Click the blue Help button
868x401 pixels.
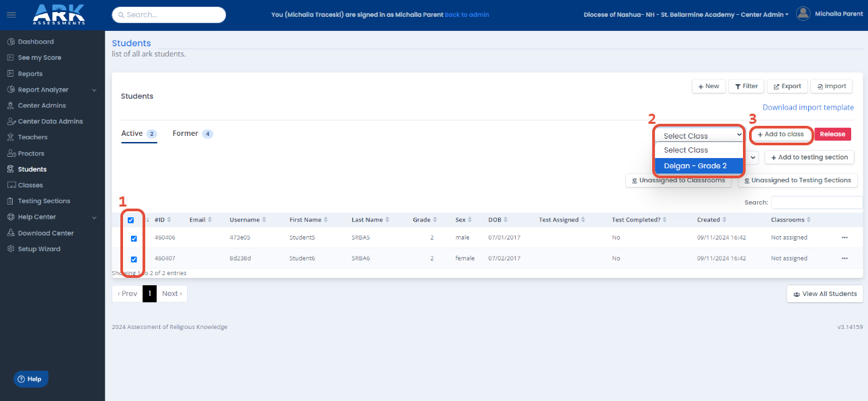30,379
